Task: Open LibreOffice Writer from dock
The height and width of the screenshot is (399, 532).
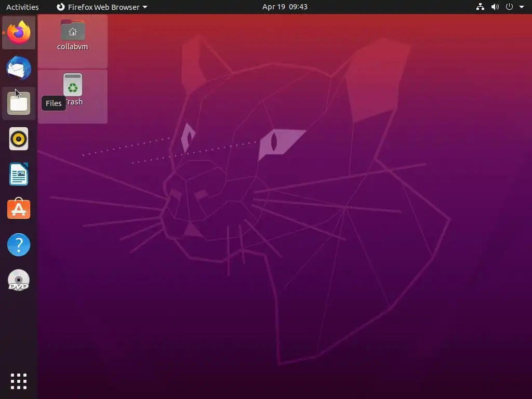Action: (x=19, y=174)
